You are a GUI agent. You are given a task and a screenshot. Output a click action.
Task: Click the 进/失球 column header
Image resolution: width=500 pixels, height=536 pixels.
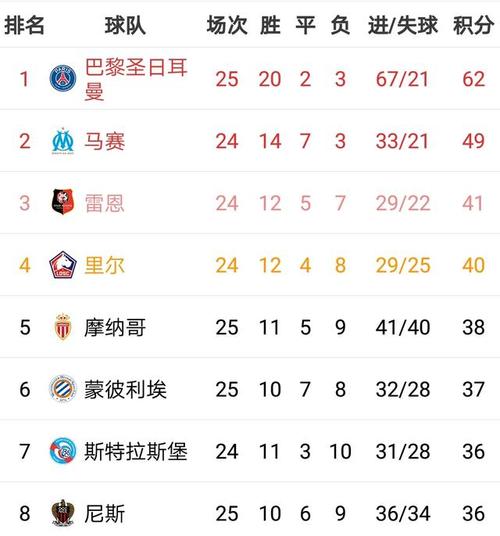[x=403, y=25]
